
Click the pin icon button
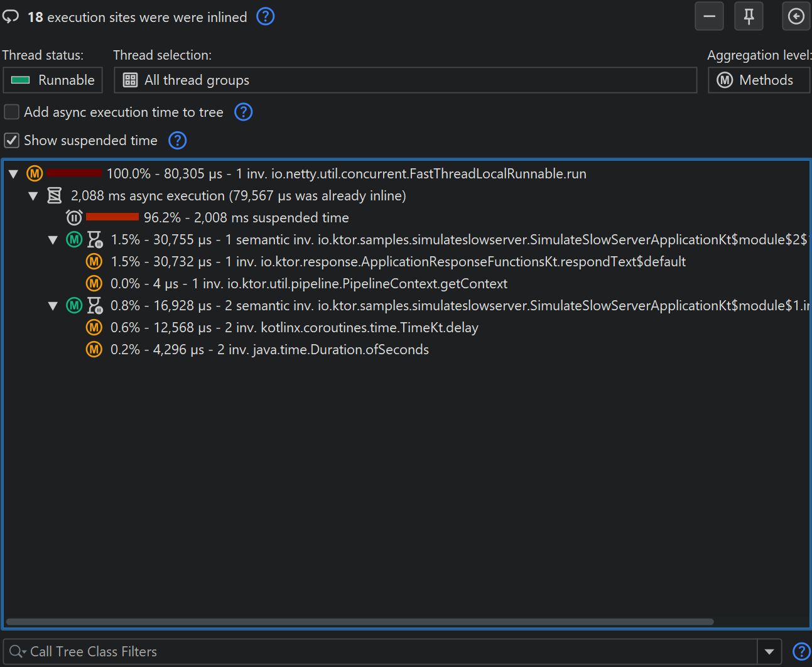(x=749, y=16)
